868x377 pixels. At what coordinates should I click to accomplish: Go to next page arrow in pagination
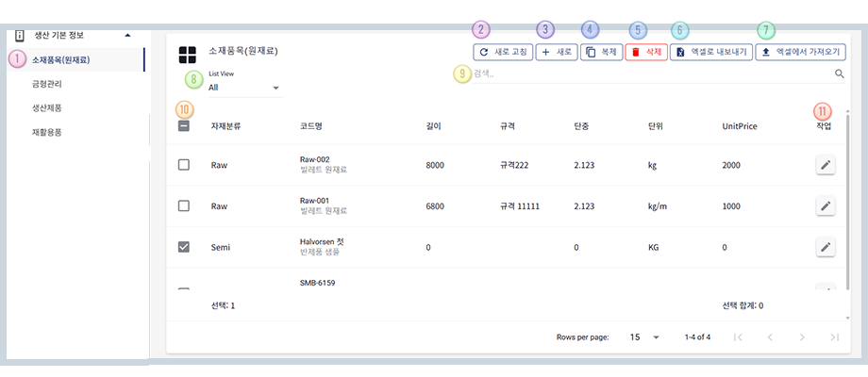click(x=802, y=336)
